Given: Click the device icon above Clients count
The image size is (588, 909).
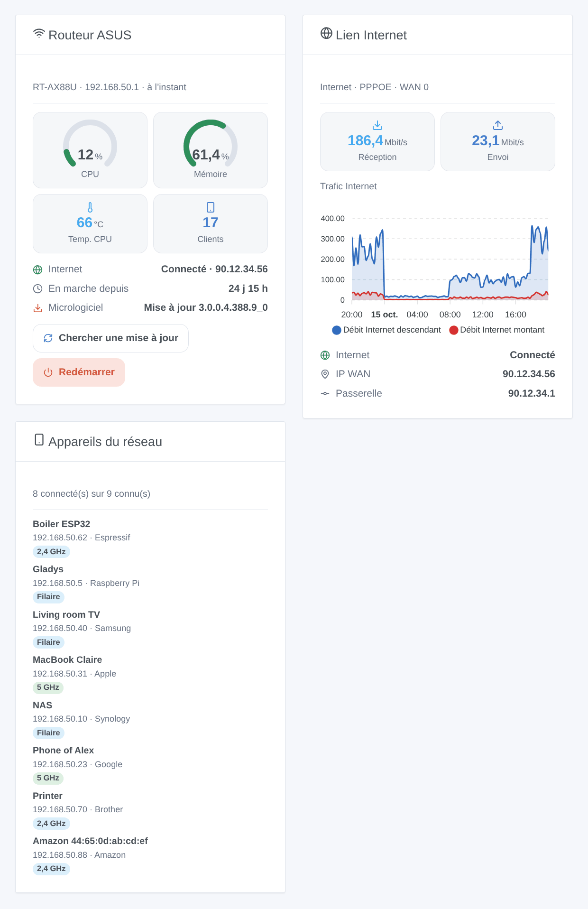Looking at the screenshot, I should point(211,207).
